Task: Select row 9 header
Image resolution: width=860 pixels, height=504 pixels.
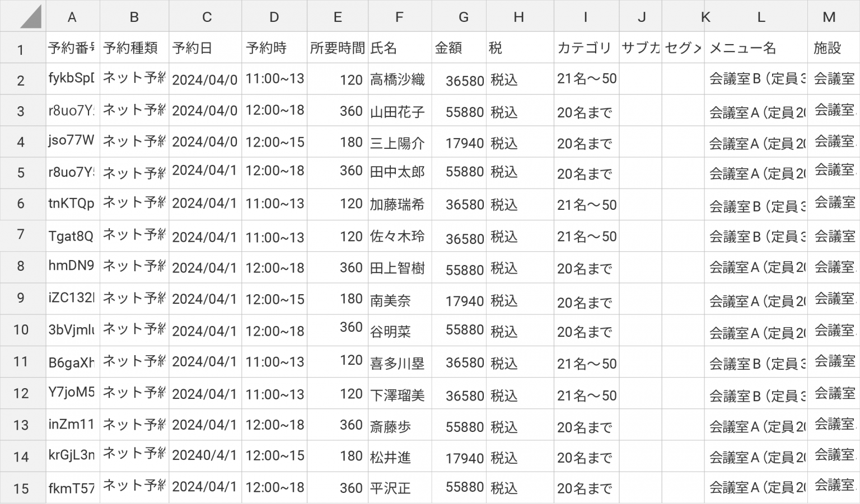Action: 21,299
